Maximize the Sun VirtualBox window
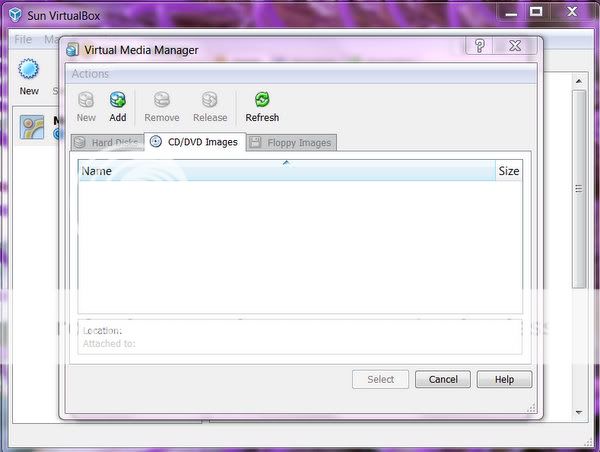 [536, 12]
